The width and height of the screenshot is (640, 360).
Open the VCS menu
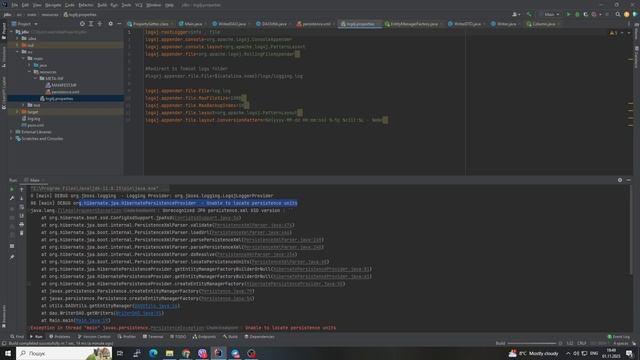pyautogui.click(x=139, y=5)
